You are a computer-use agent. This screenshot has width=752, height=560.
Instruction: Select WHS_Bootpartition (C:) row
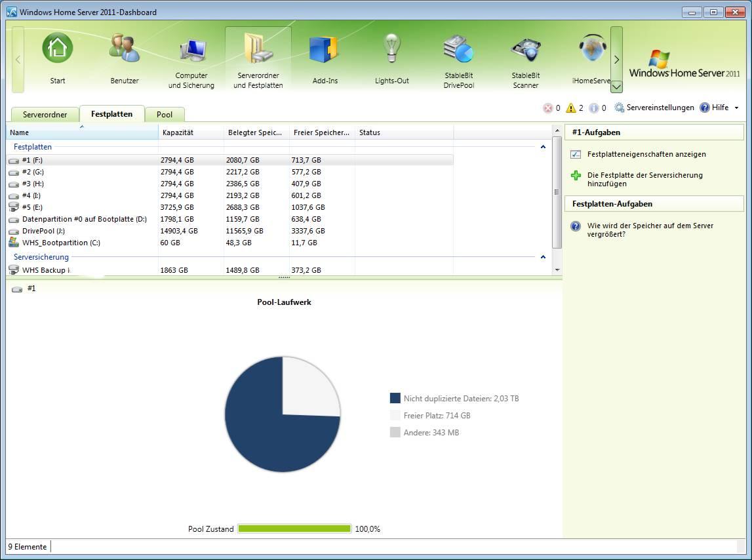(x=229, y=243)
